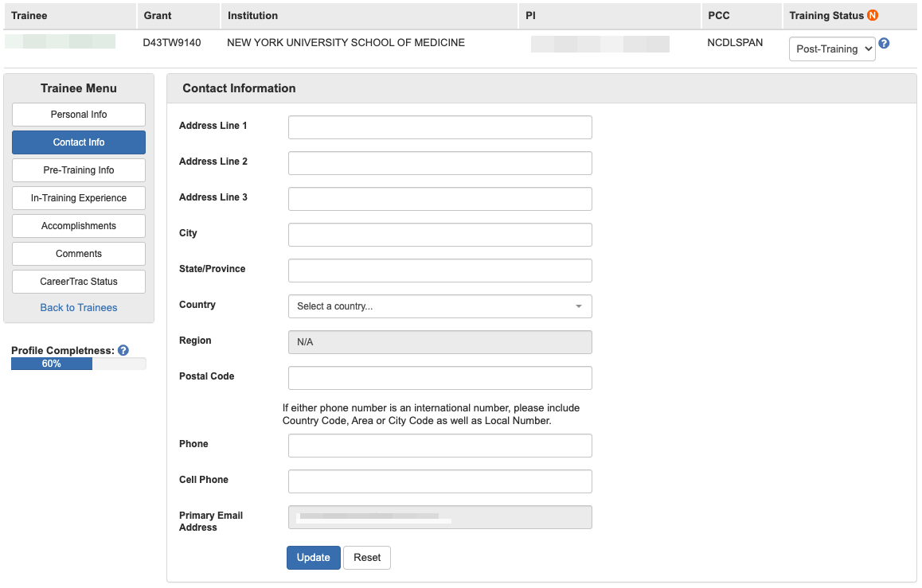Viewport: 922px width, 588px height.
Task: Click the help icon next to Training Status dropdown
Action: coord(884,44)
